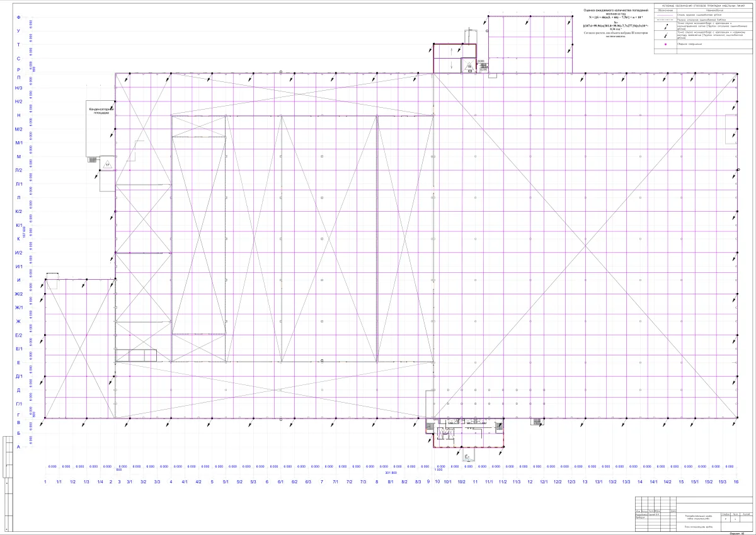The height and width of the screenshot is (535, 756).
Task: Click the triangle marker numbered 18
Action: point(469,66)
